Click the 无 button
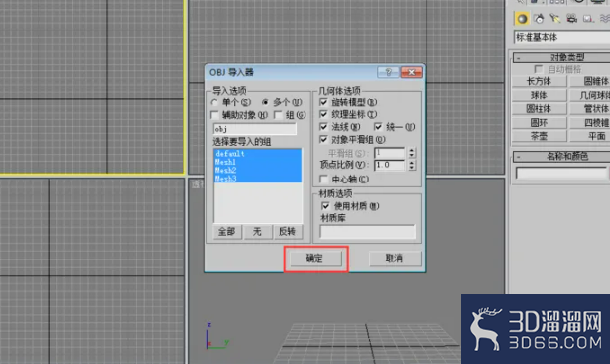Viewport: 610px width, 364px height. coord(257,232)
